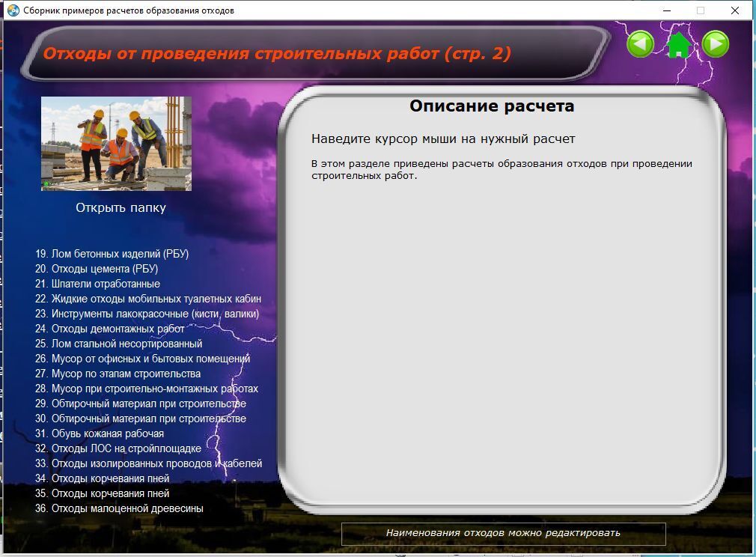756x557 pixels.
Task: Click the page title Отходы от проведения строительных работ
Action: [277, 53]
